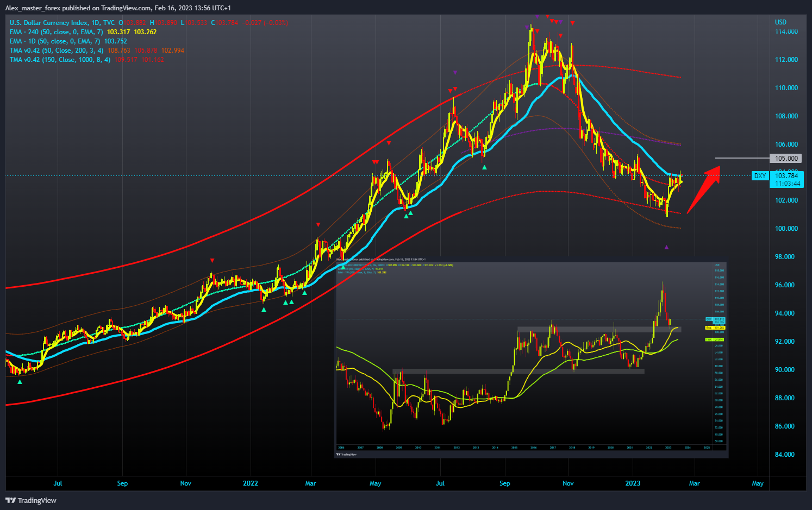Screen dimensions: 812x510
Task: Click the USD currency label above the price axis
Action: pyautogui.click(x=780, y=22)
